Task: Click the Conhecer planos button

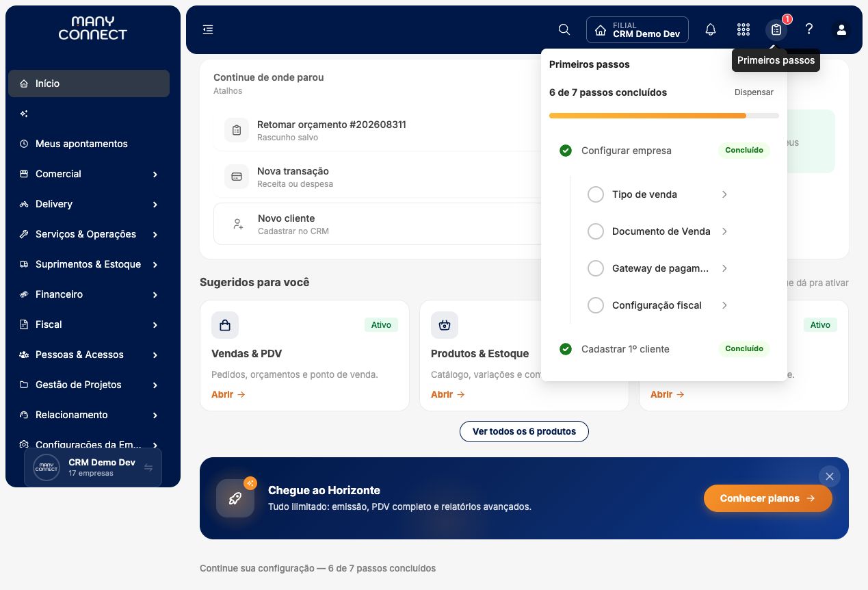Action: [x=767, y=498]
